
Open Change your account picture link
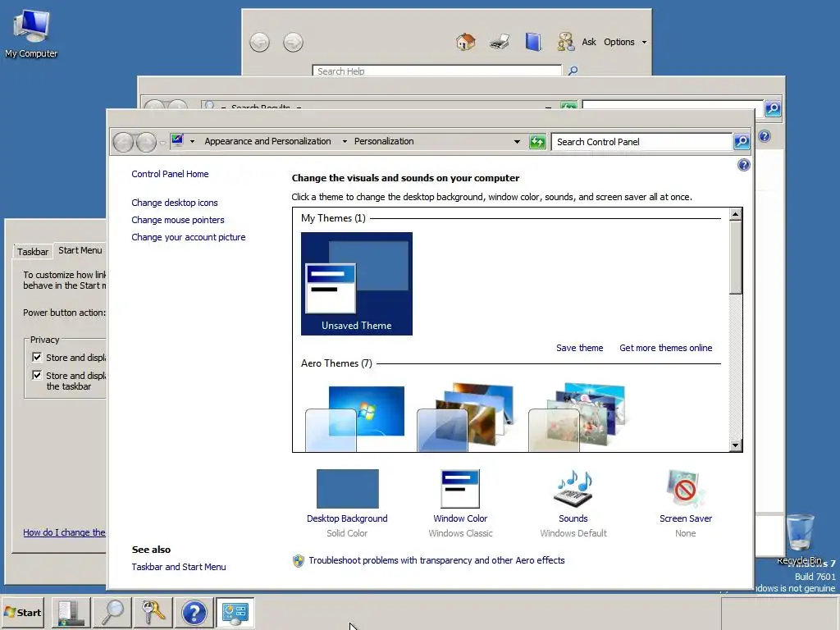(189, 237)
